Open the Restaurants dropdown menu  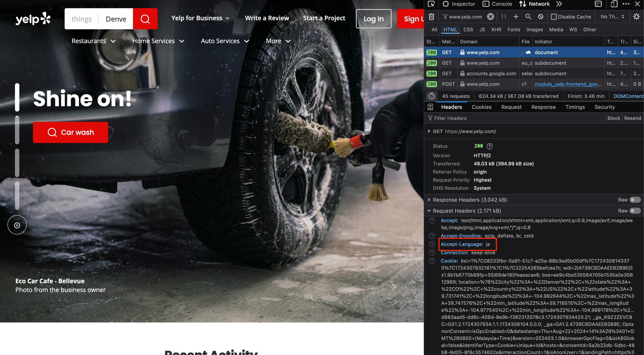(93, 41)
